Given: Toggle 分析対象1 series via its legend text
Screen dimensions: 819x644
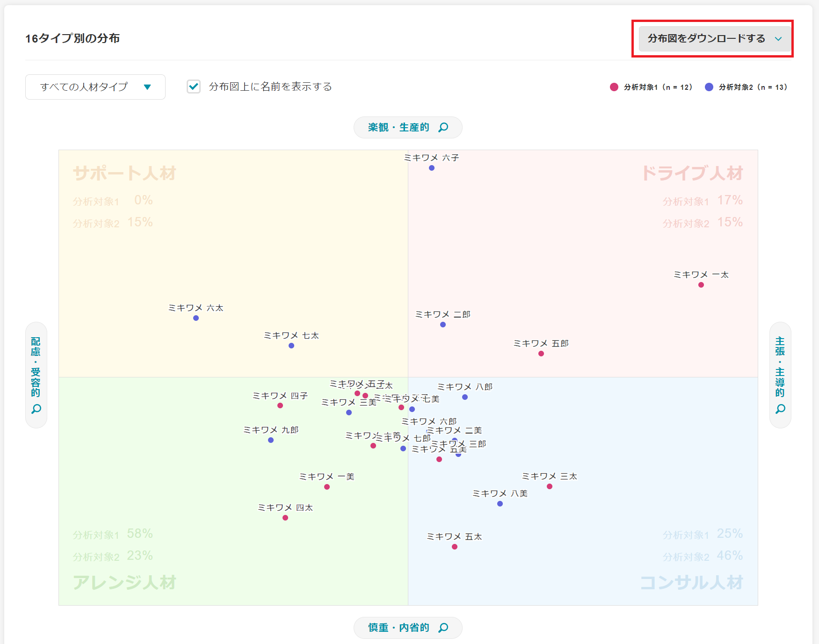Looking at the screenshot, I should 658,87.
